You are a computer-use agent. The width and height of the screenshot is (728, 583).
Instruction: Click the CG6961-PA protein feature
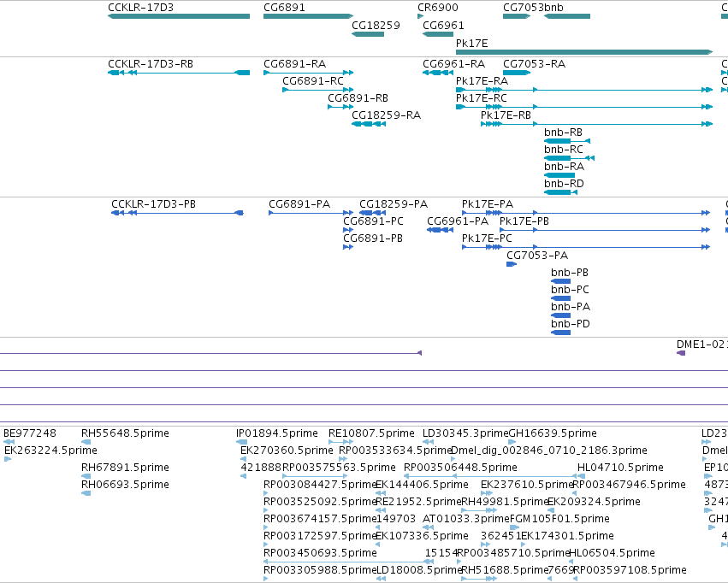pyautogui.click(x=441, y=230)
